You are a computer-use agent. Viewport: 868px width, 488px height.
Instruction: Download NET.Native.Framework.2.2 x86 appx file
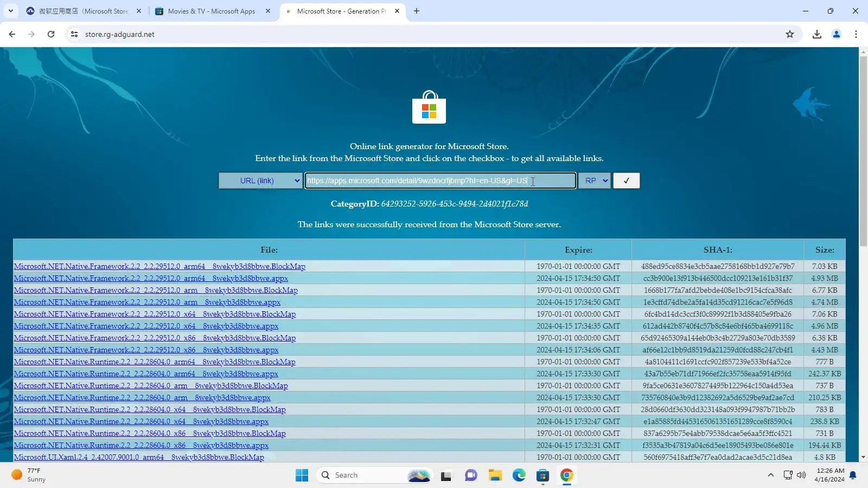[146, 350]
